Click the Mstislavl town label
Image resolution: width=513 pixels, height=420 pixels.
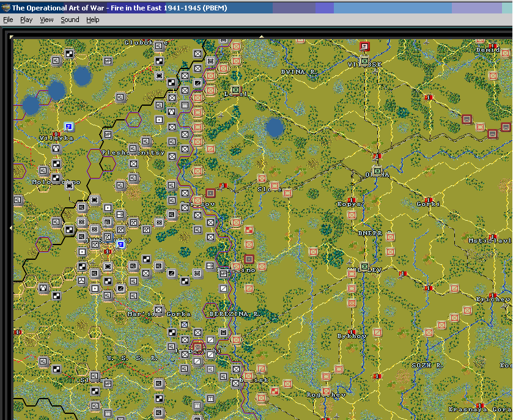pyautogui.click(x=489, y=241)
